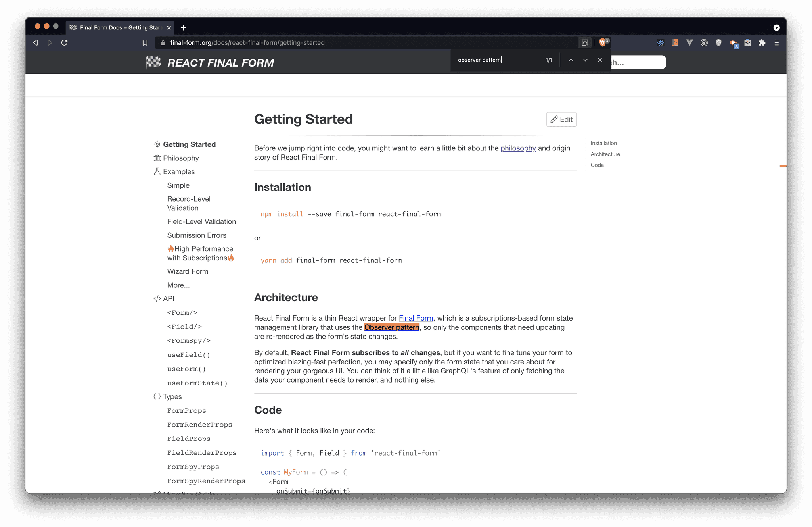Click More... under Examples

click(x=178, y=285)
